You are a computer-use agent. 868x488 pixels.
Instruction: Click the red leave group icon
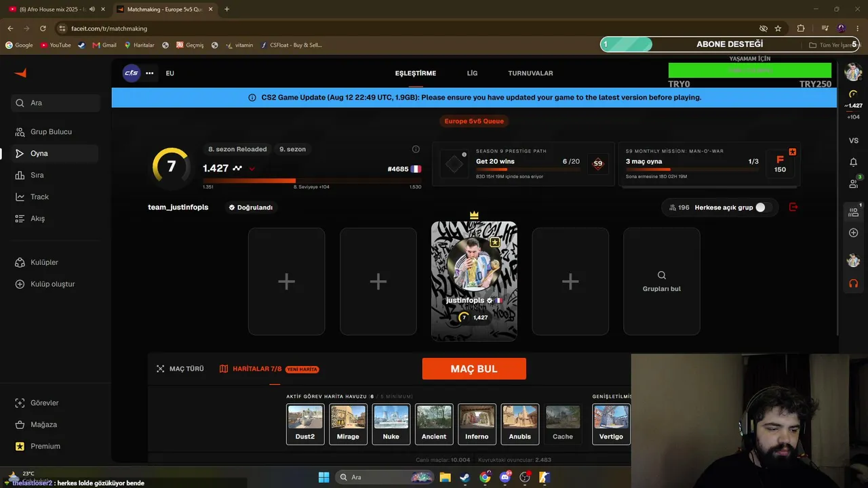tap(793, 207)
